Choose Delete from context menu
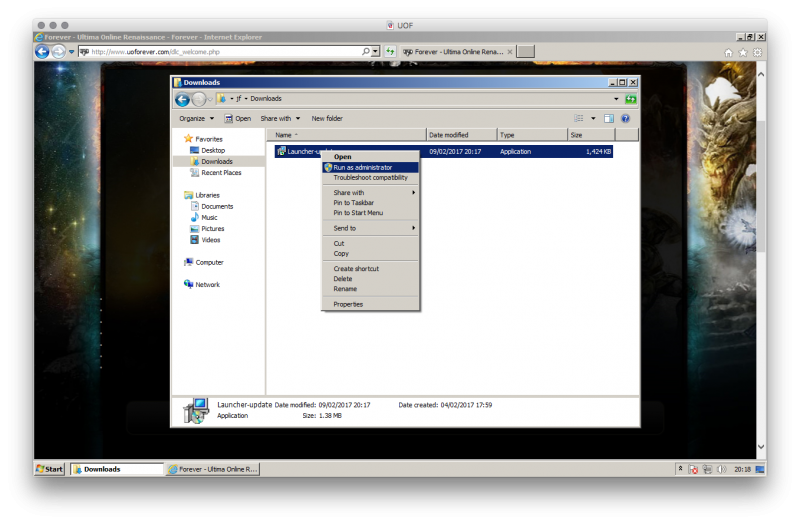The height and width of the screenshot is (524, 800). point(370,279)
